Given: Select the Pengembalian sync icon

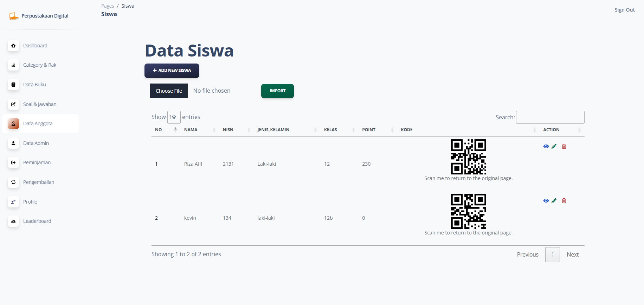Looking at the screenshot, I should click(x=13, y=182).
